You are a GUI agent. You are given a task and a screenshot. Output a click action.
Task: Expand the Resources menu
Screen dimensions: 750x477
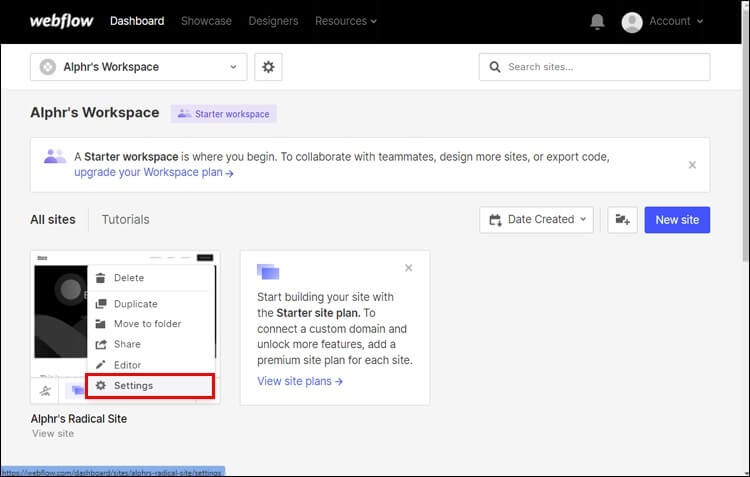pyautogui.click(x=346, y=21)
